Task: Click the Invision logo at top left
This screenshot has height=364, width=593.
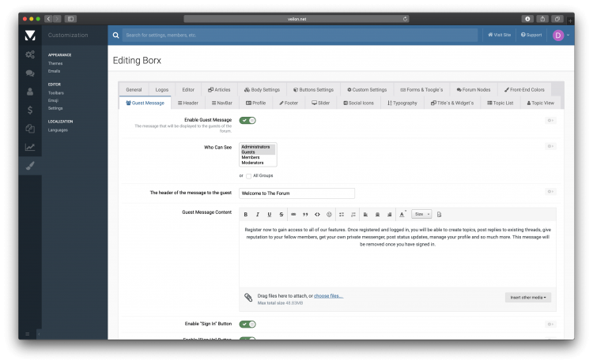Action: click(x=30, y=35)
